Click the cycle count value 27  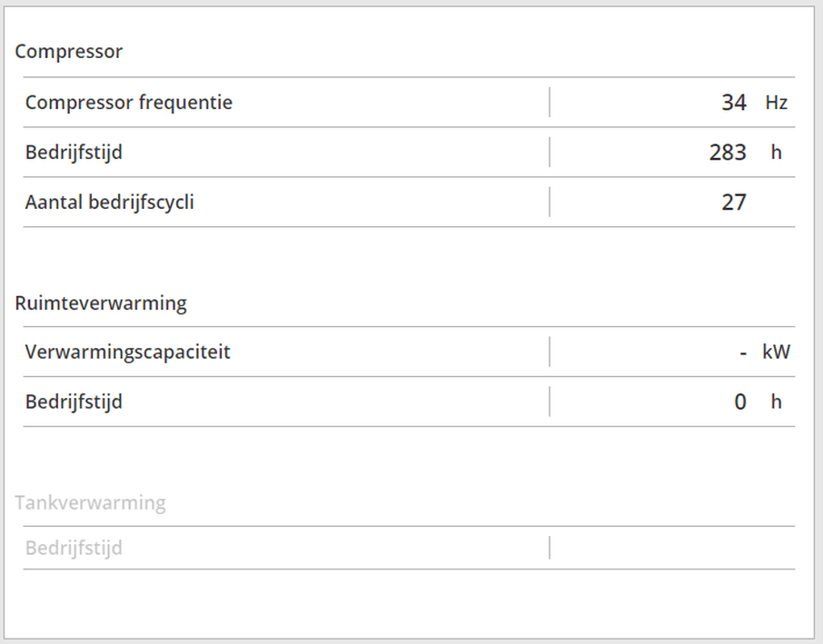(734, 202)
